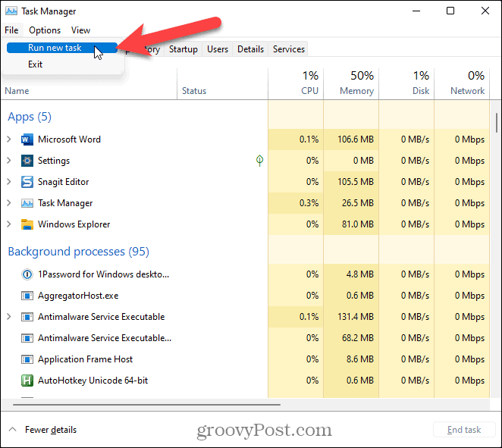Open the View menu
Viewport: 502px width, 448px height.
pyautogui.click(x=80, y=30)
